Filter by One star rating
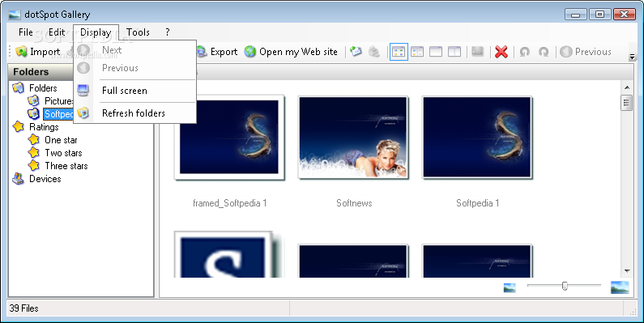The image size is (644, 323). pos(61,140)
